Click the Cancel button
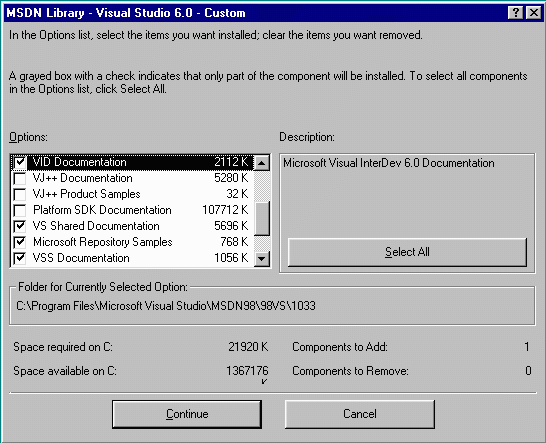The height and width of the screenshot is (443, 546). tap(360, 414)
